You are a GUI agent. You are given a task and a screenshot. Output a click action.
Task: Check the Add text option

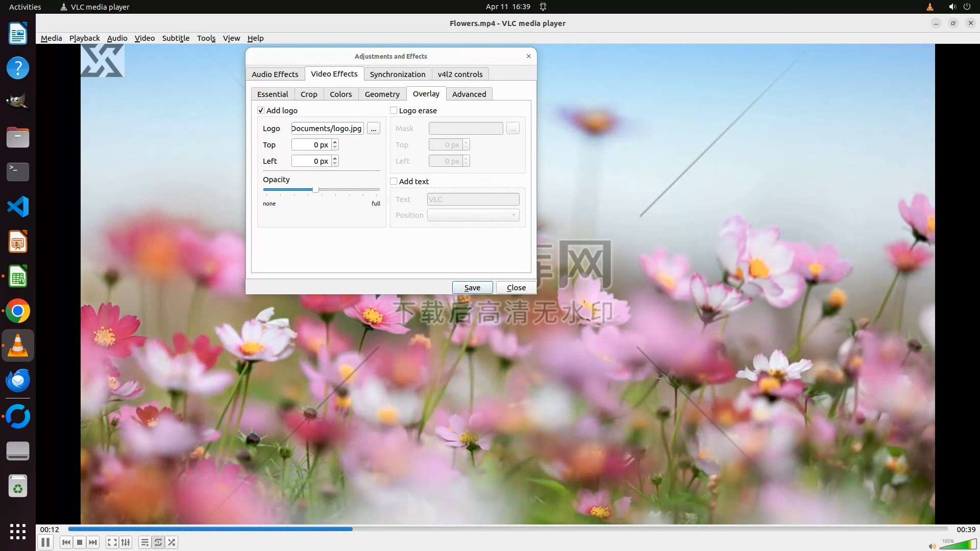pyautogui.click(x=394, y=181)
